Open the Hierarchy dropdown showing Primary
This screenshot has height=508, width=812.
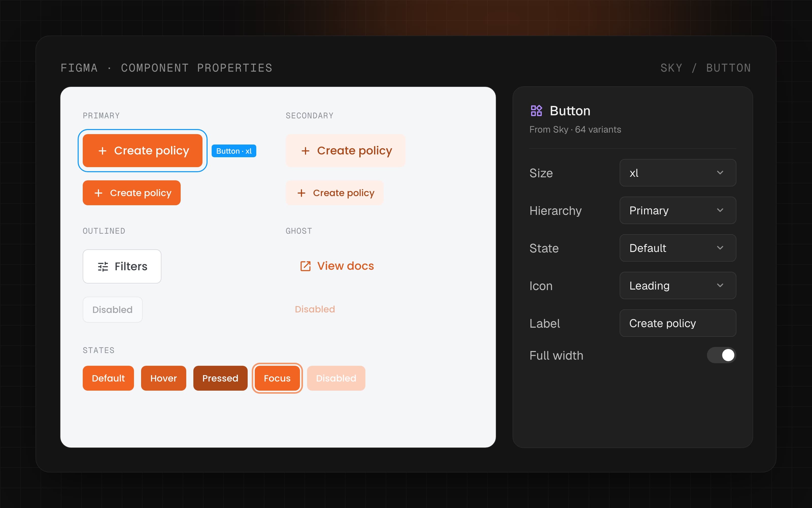click(678, 210)
